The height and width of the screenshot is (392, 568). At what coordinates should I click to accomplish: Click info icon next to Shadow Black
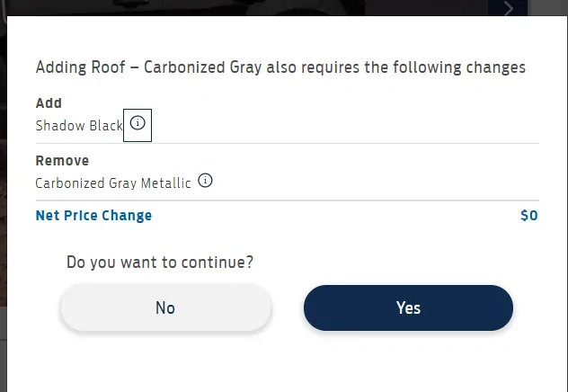coord(138,124)
